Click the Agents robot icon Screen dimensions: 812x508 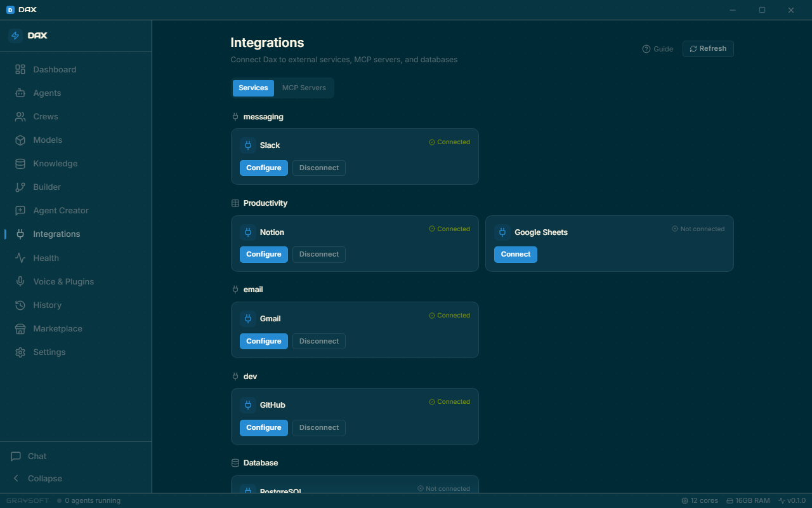20,93
